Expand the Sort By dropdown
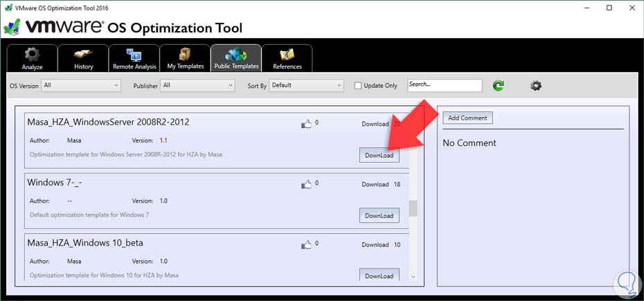The width and height of the screenshot is (644, 301). coord(306,85)
